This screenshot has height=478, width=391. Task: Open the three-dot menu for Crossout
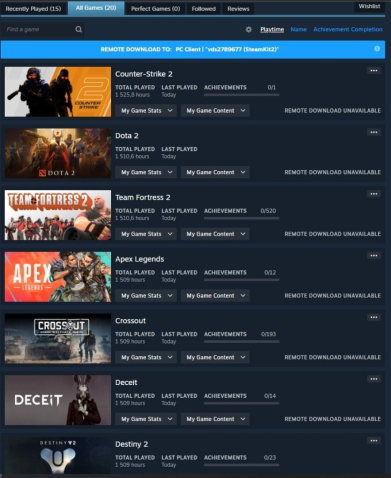tap(374, 317)
